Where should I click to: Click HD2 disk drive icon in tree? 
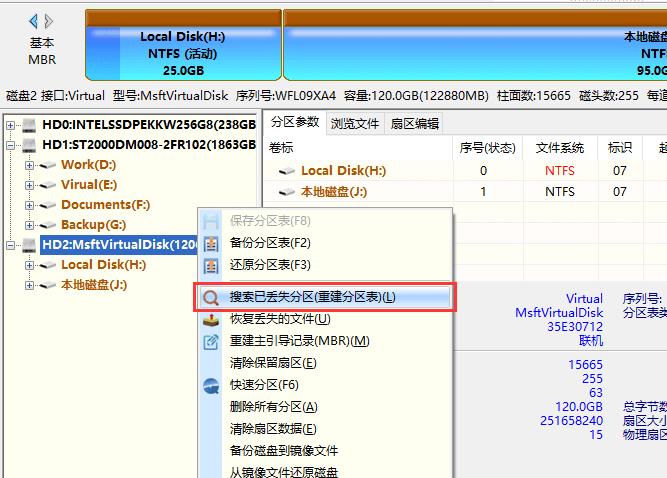point(29,245)
